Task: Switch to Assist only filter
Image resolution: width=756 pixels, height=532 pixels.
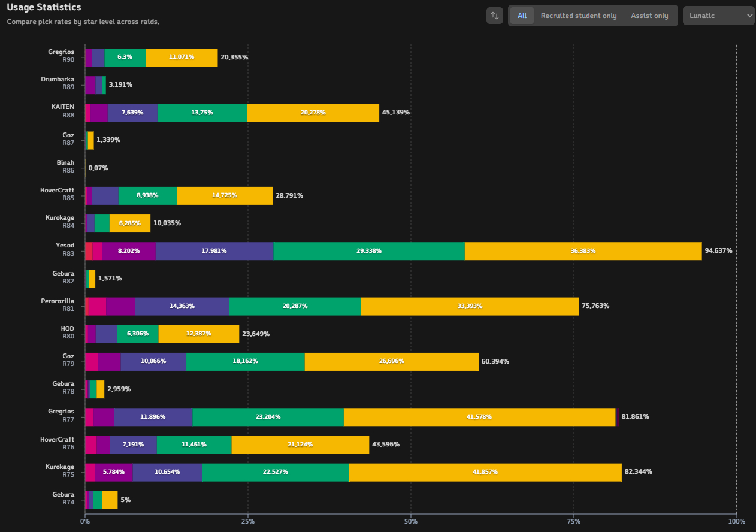Action: click(649, 16)
